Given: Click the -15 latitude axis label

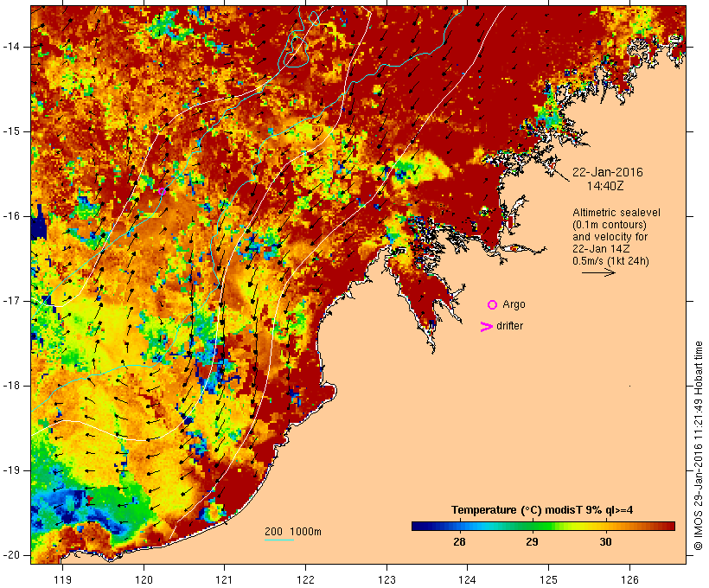Looking at the screenshot, I should (x=11, y=131).
